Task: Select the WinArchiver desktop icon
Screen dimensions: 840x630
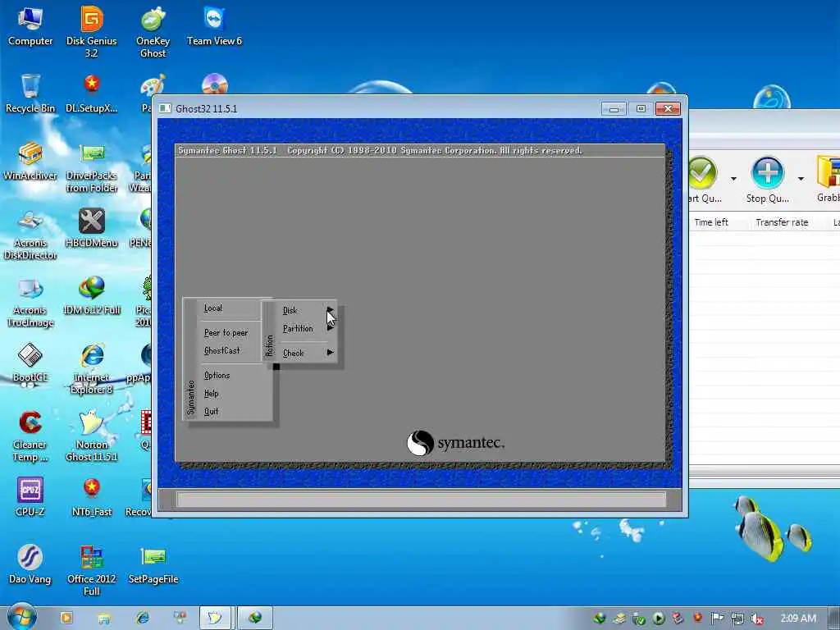Action: coord(30,161)
